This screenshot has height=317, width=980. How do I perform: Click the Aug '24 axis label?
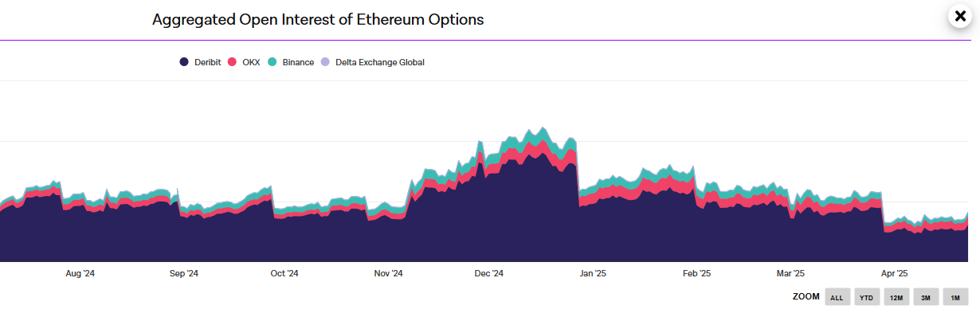80,273
